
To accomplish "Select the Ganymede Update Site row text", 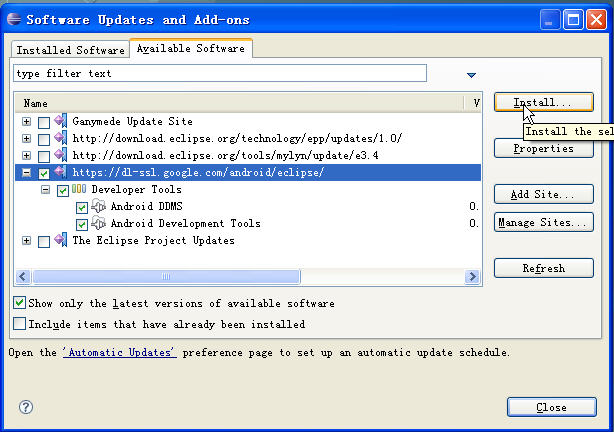I will [132, 121].
